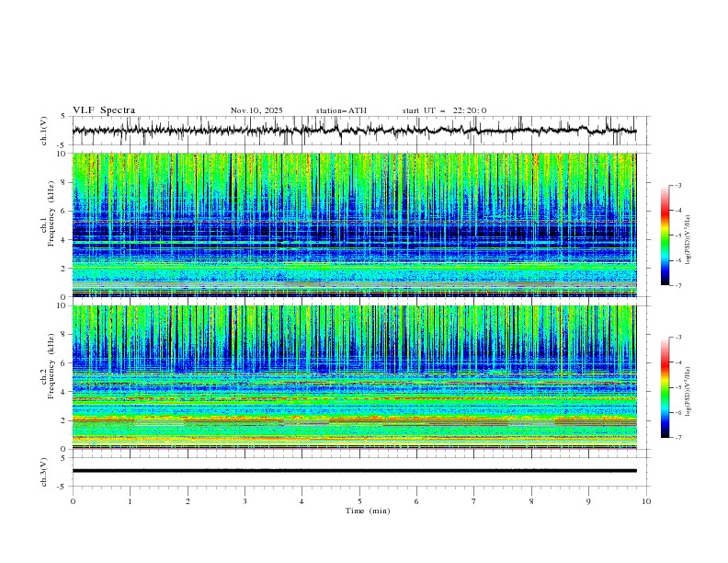Click the ch.2 color bar log(PSD) caption
728x563 pixels.
pos(688,392)
